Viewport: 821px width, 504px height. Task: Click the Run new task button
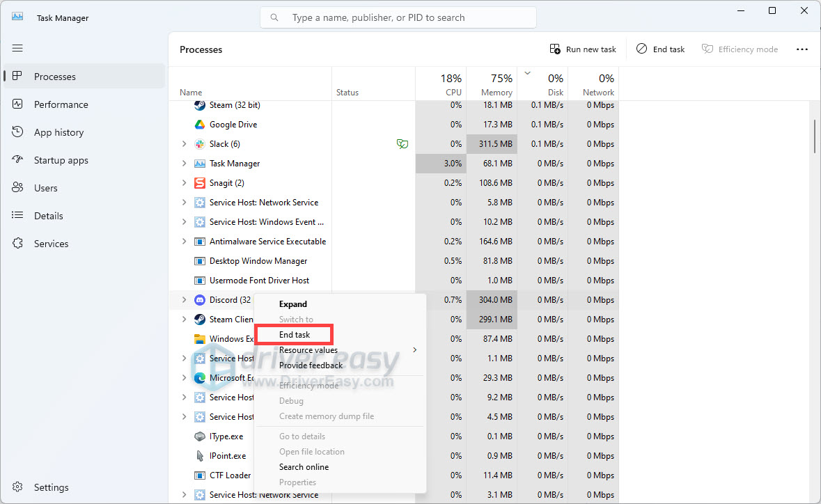(583, 49)
